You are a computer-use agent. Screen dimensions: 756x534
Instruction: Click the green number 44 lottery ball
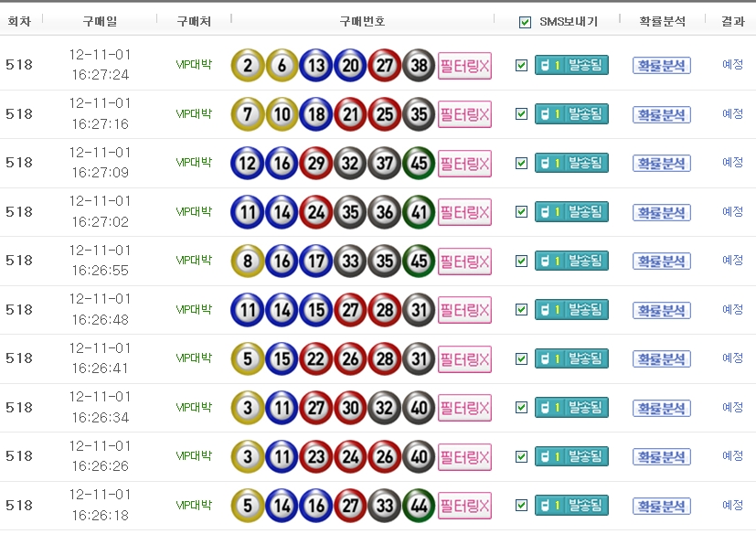click(419, 505)
